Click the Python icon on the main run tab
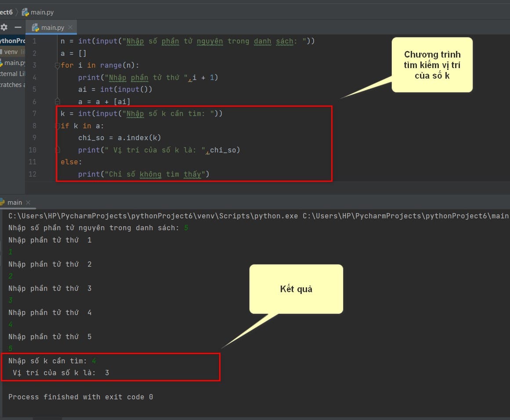This screenshot has width=510, height=420. [x=2, y=202]
